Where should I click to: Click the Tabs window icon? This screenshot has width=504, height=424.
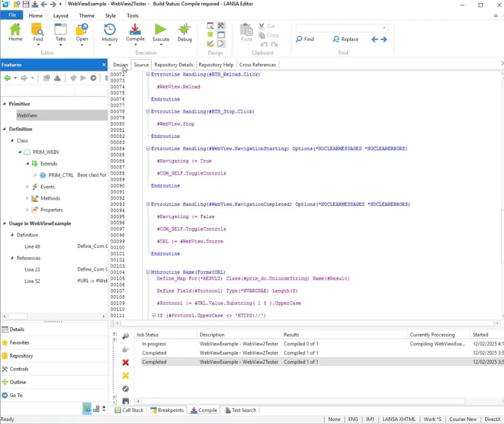click(60, 29)
